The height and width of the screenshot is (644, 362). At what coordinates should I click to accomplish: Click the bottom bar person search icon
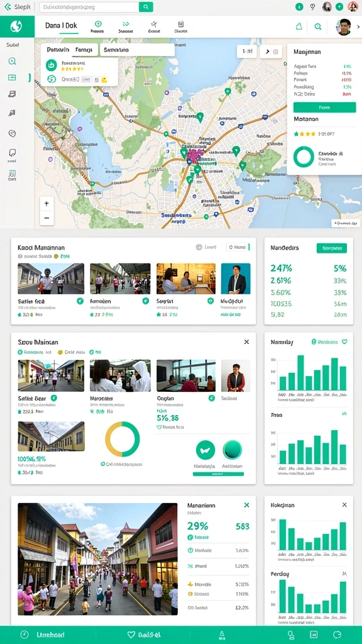(291, 635)
